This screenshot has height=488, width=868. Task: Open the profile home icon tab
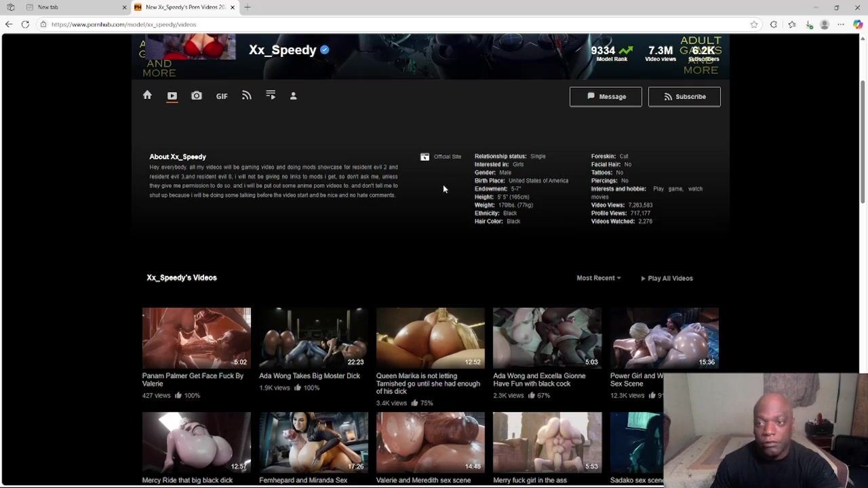pyautogui.click(x=147, y=96)
